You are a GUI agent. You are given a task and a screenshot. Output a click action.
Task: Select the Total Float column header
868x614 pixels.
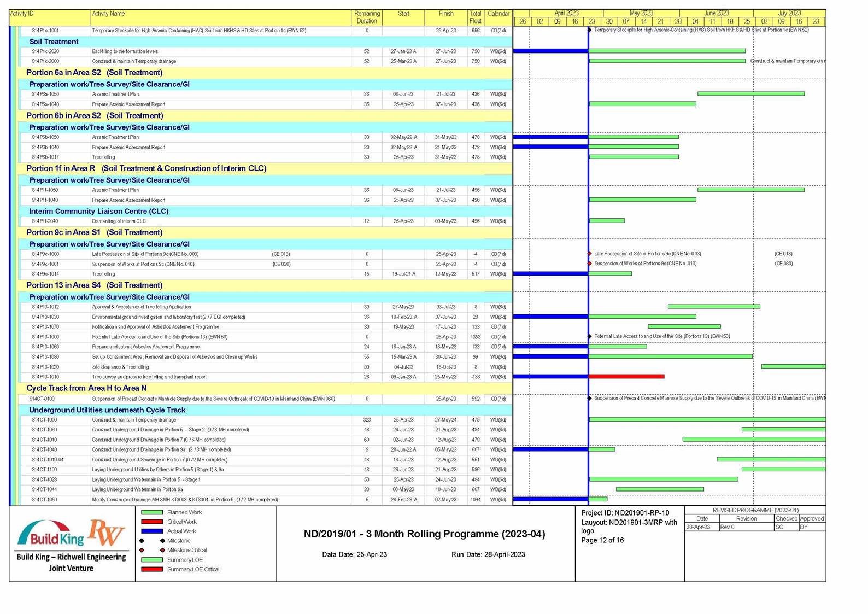coord(476,17)
